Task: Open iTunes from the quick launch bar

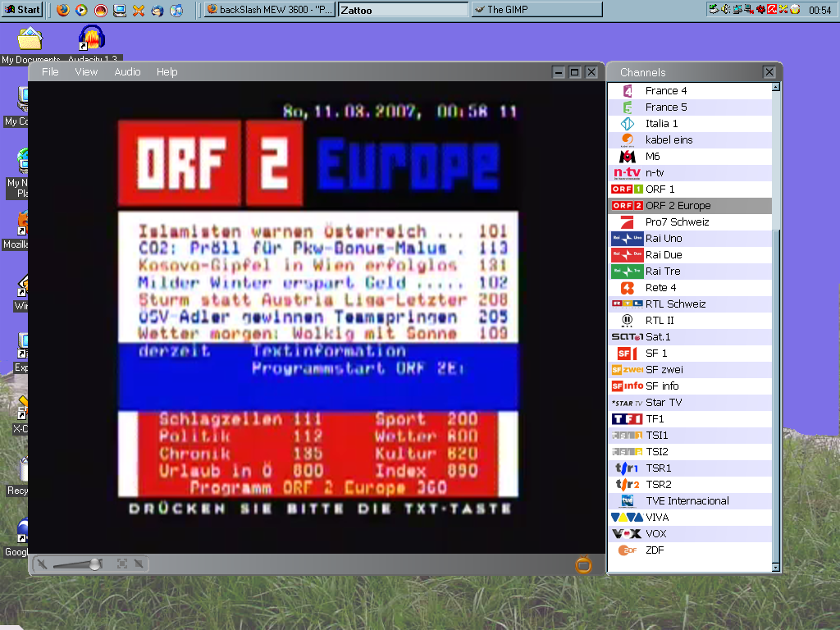Action: click(176, 10)
